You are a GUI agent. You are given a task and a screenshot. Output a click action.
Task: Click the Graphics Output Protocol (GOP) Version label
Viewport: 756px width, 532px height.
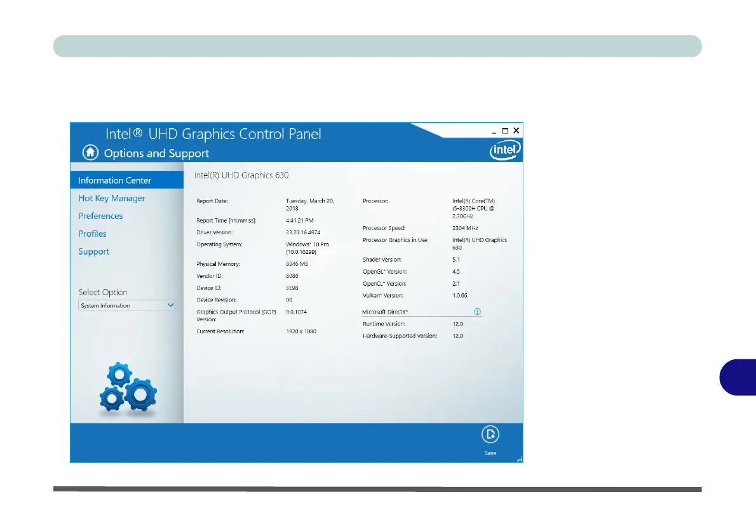[236, 316]
